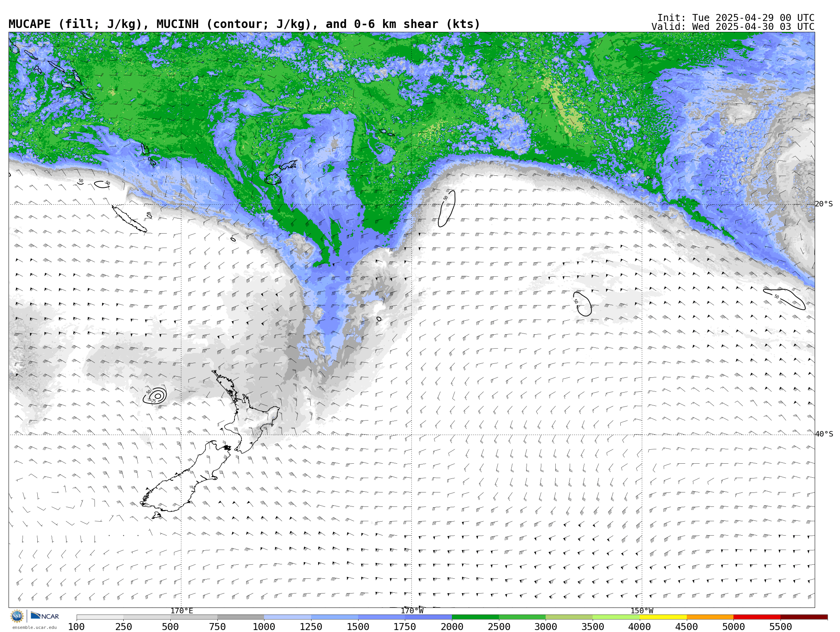Screen dimensions: 840x632
Task: Click the 3000 colorbar tick label
Action: (x=546, y=627)
